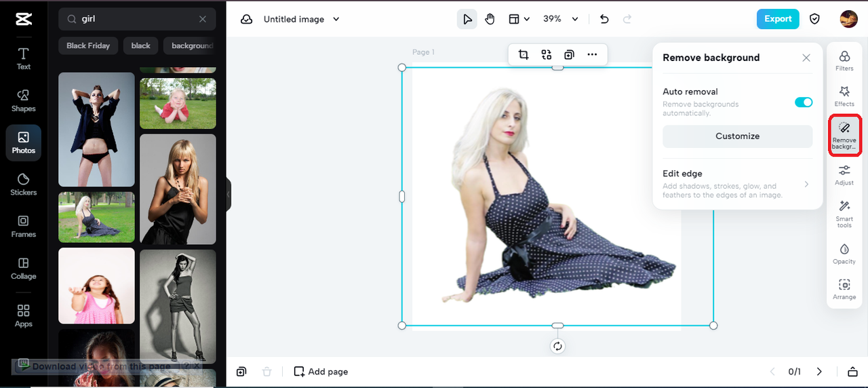Open the Shapes panel
868x388 pixels.
coord(23,100)
